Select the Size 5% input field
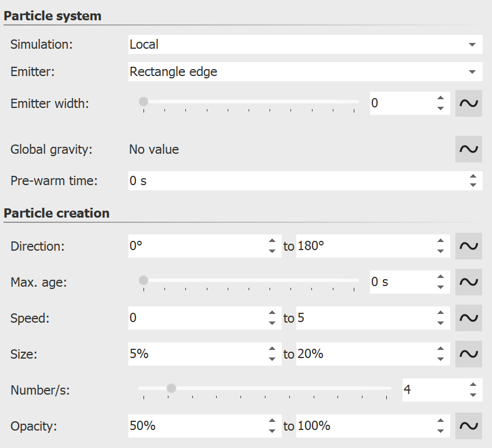The height and width of the screenshot is (448, 492). [192, 354]
